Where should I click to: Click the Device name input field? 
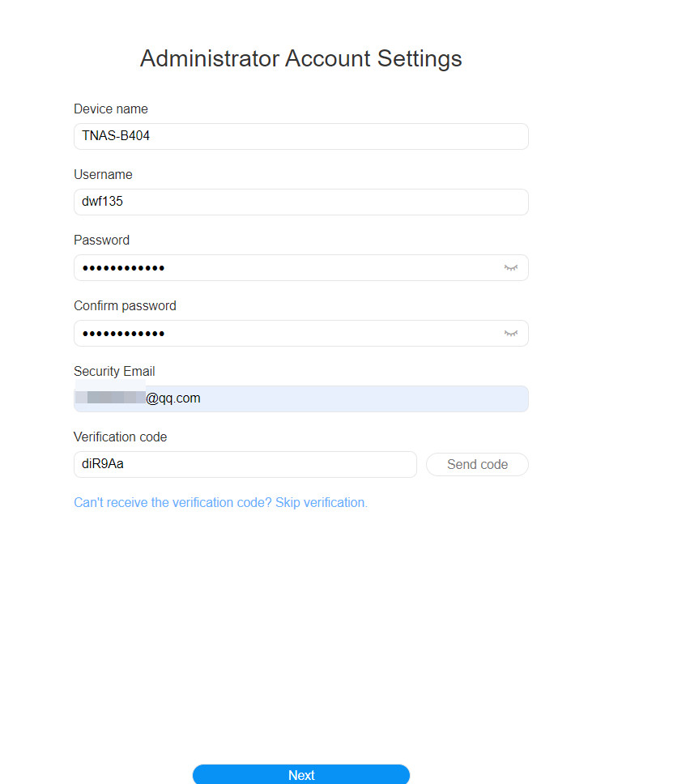point(301,137)
